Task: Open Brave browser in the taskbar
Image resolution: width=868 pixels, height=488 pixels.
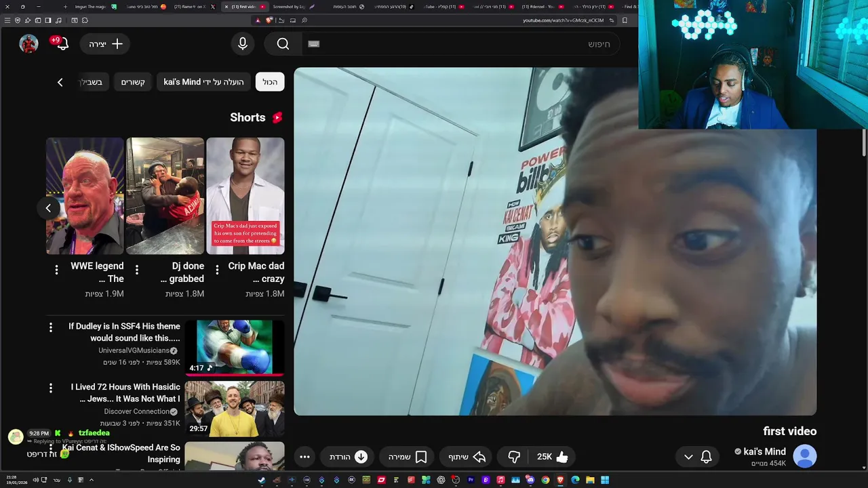Action: tap(560, 480)
